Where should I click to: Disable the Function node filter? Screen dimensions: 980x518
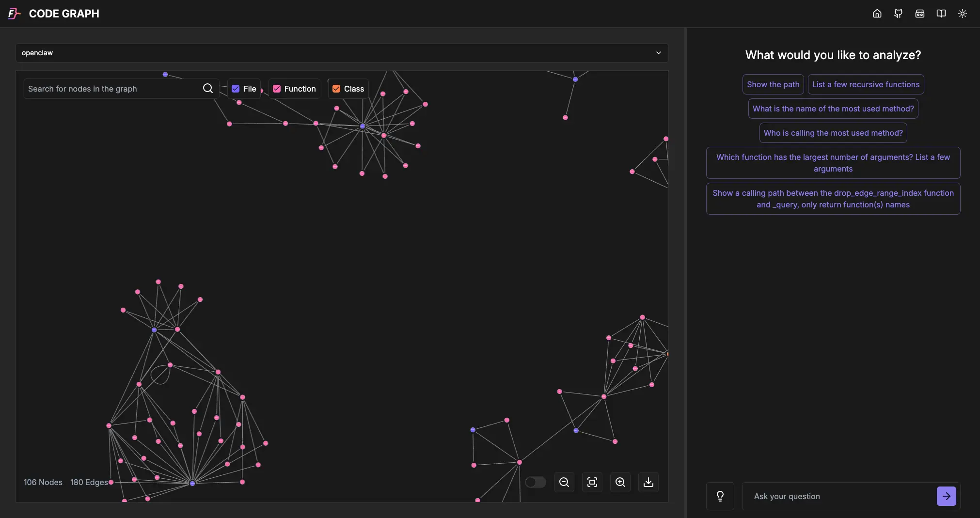point(276,89)
